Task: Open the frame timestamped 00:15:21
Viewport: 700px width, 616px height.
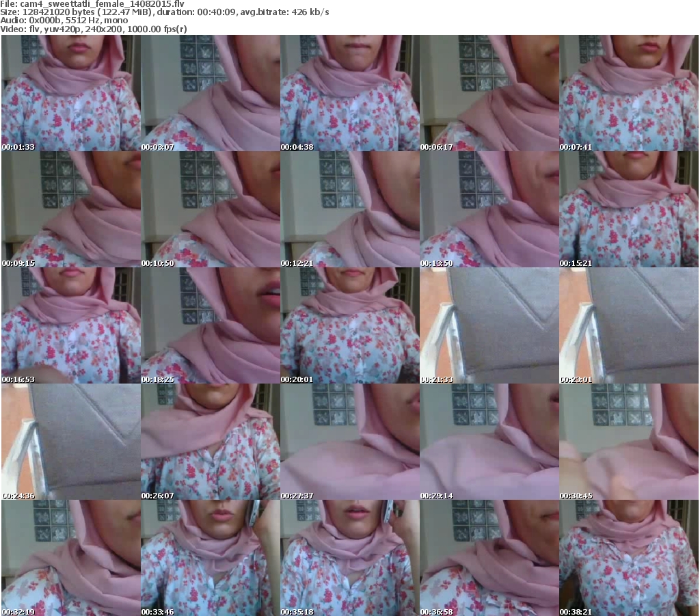Action: tap(629, 209)
